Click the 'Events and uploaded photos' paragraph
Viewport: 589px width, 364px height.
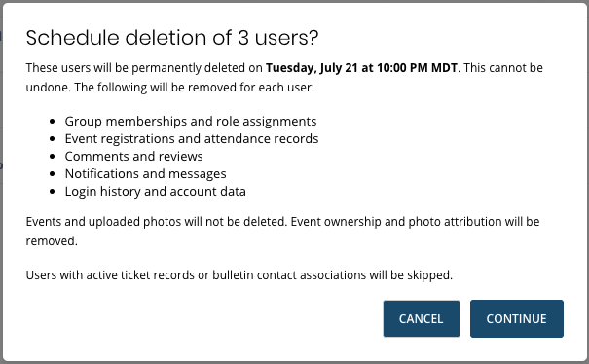point(282,231)
